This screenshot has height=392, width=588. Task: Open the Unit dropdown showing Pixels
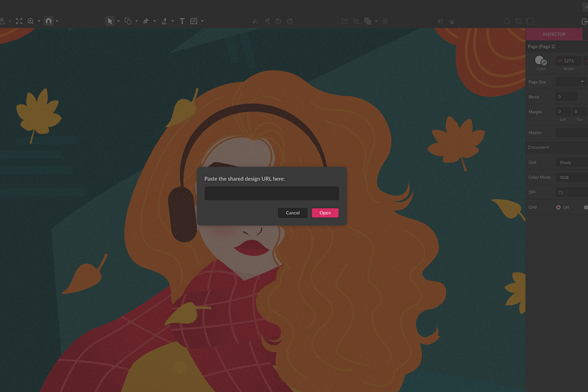[x=570, y=162]
